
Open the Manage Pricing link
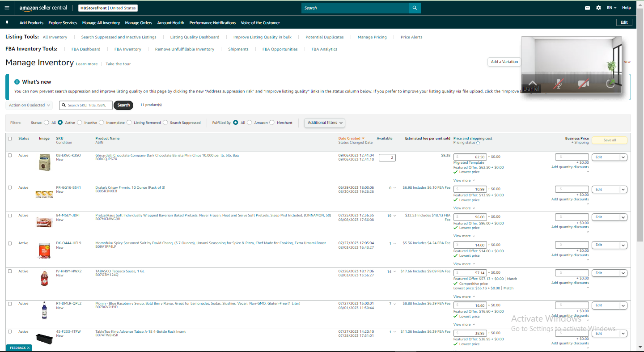[x=372, y=37]
